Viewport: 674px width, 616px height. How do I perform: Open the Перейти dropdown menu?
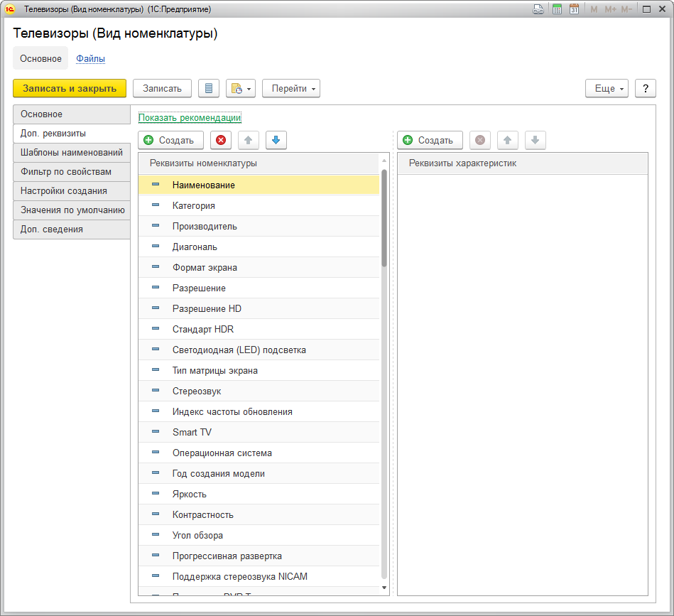point(291,88)
